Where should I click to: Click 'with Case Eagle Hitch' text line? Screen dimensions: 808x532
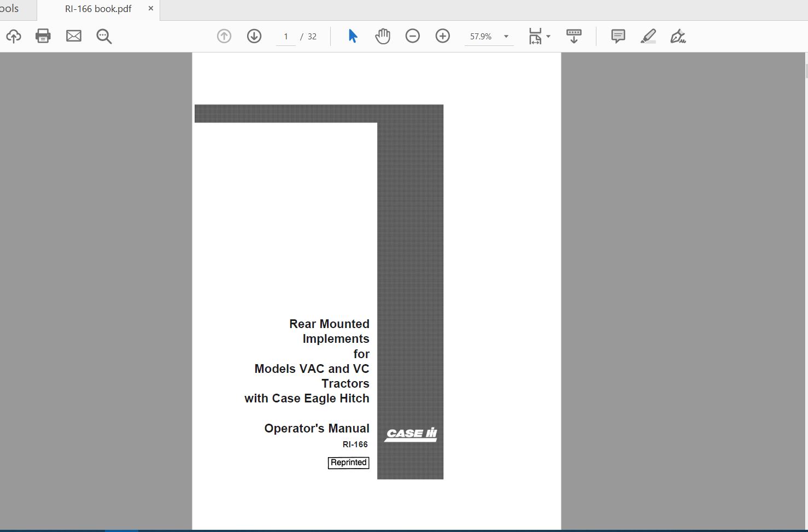tap(307, 399)
